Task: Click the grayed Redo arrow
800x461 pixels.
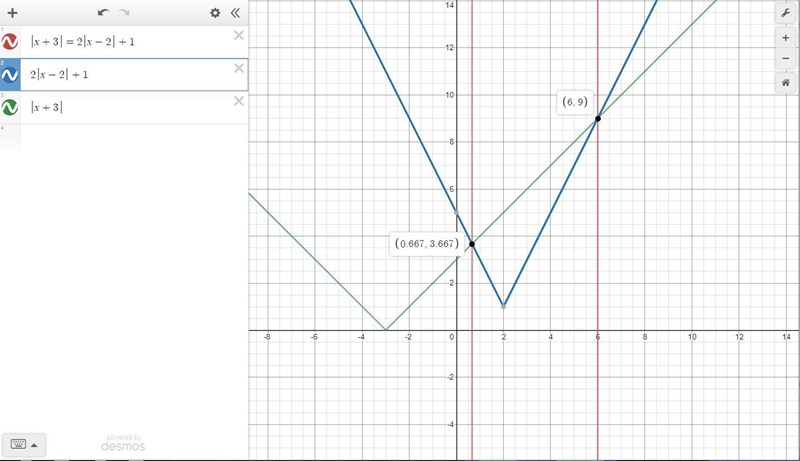Action: pos(125,13)
